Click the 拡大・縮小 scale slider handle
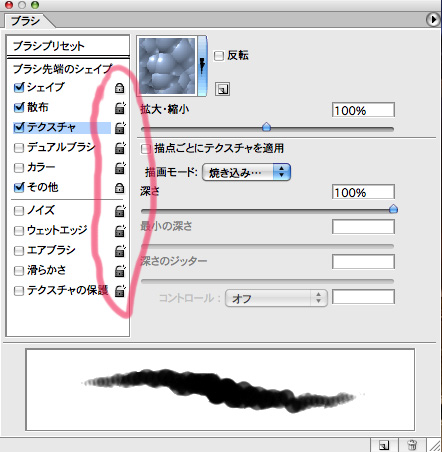The width and height of the screenshot is (442, 452). 266,127
